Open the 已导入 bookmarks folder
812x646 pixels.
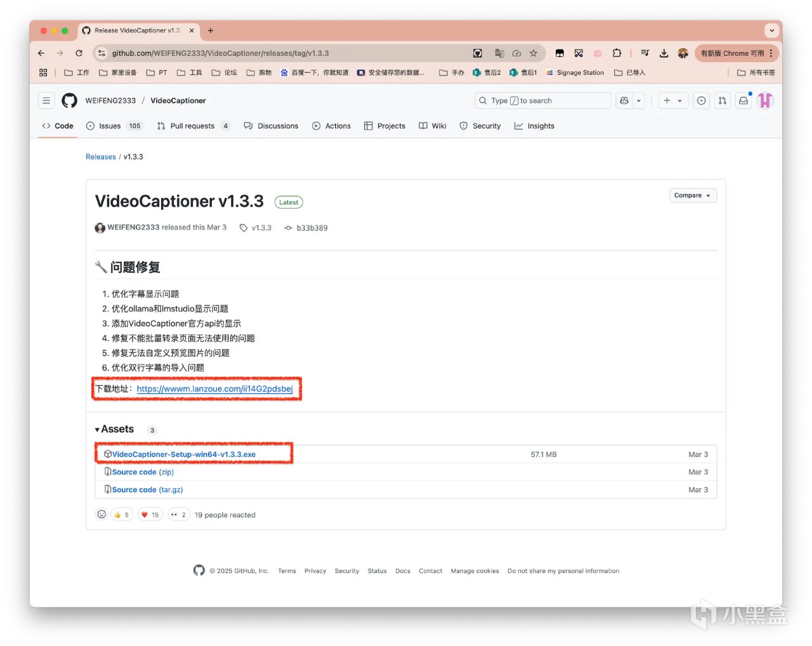pyautogui.click(x=629, y=73)
